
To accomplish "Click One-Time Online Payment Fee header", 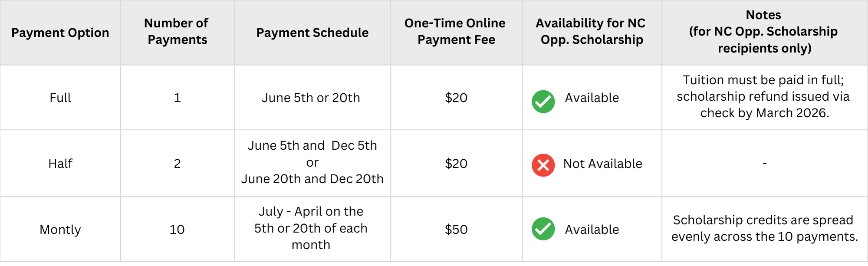I will [456, 31].
